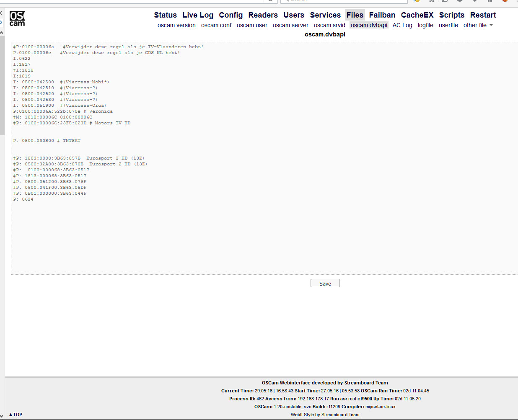This screenshot has height=420, width=518.
Task: Click the scroll-down arrow at the left edge
Action: tap(2, 416)
